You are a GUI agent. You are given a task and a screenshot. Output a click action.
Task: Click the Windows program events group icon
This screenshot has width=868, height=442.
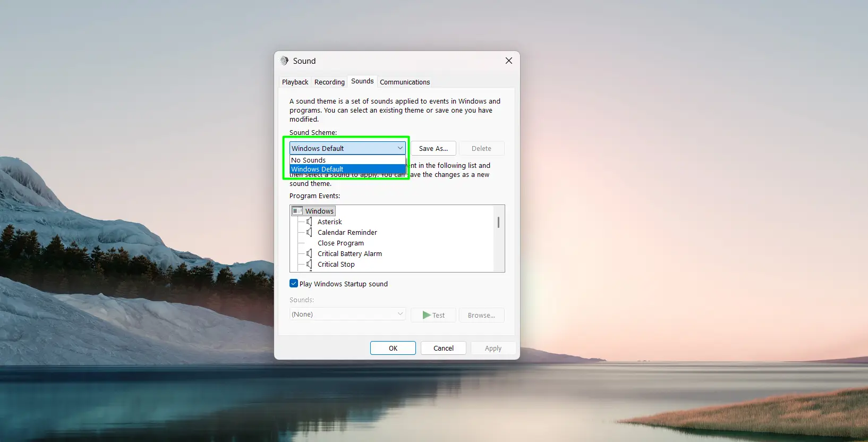coord(297,211)
